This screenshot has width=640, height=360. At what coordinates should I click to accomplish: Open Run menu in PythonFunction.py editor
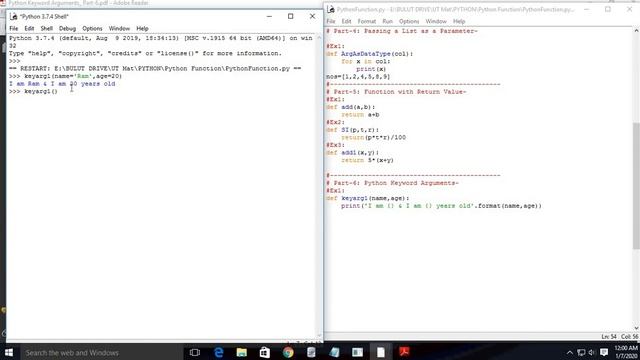click(387, 21)
